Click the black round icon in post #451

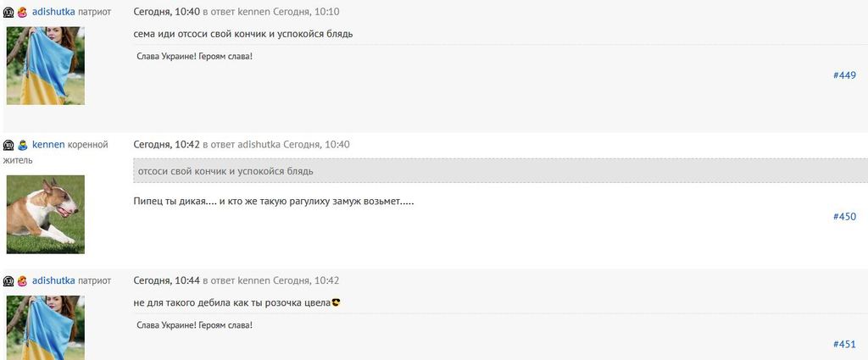8,280
